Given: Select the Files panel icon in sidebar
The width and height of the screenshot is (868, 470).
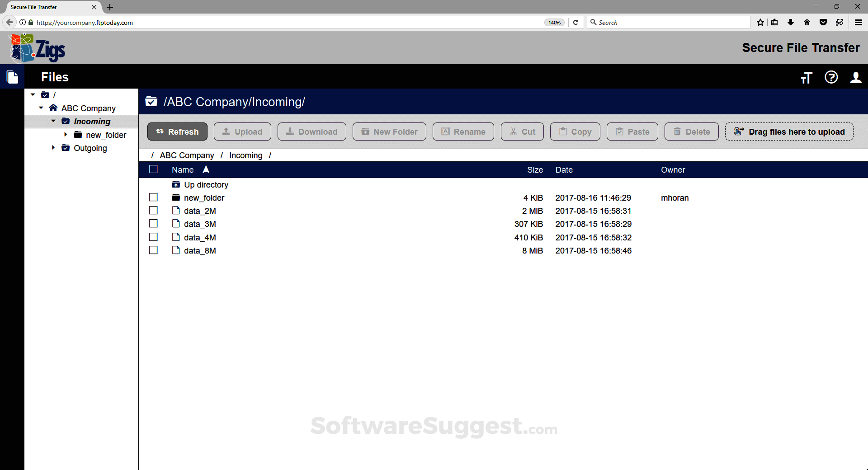Looking at the screenshot, I should [x=12, y=76].
